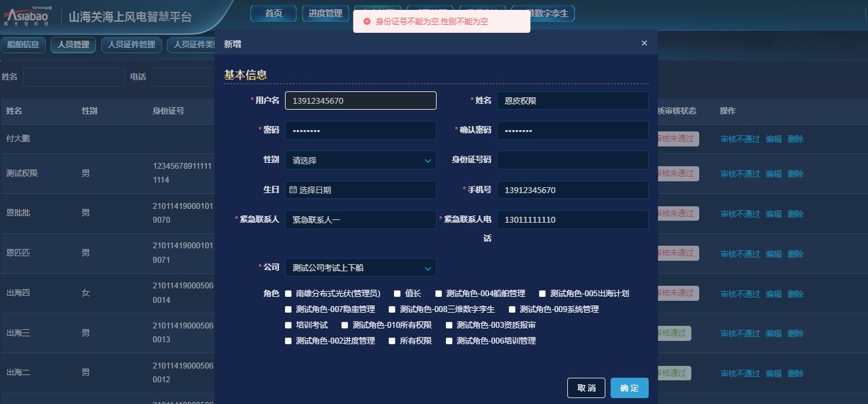Check the 南雄分布式光伏(管理员) role
This screenshot has width=868, height=404.
pyautogui.click(x=288, y=294)
